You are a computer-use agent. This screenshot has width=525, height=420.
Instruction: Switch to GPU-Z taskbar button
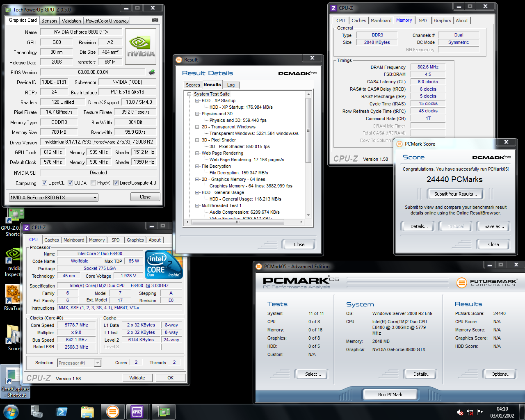coord(163,411)
